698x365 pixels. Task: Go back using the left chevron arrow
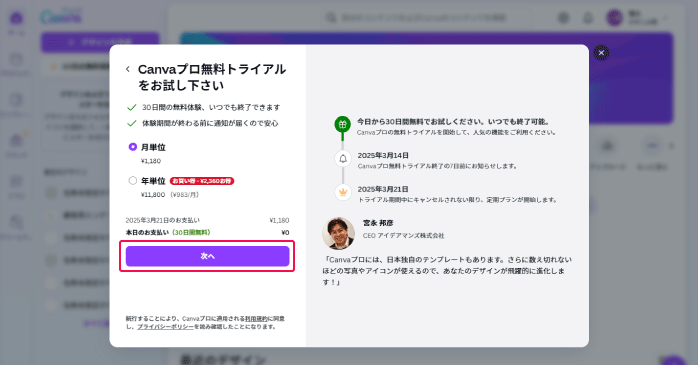click(x=128, y=69)
